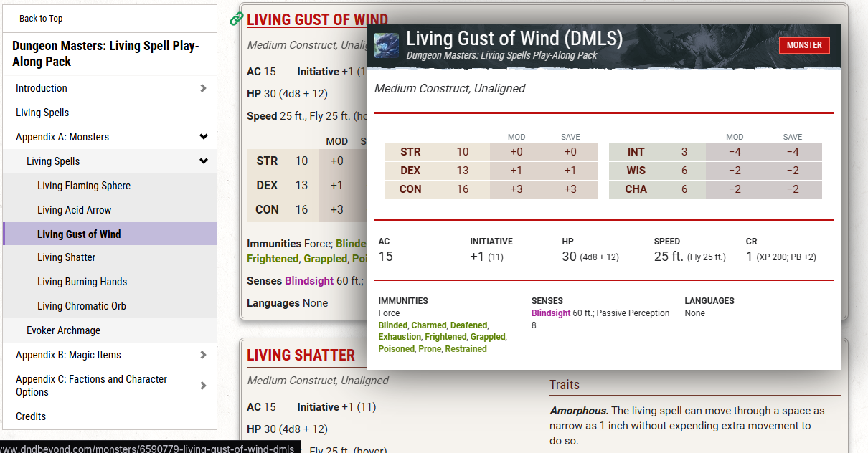Click the tooltip's CHA ability row

pos(715,189)
